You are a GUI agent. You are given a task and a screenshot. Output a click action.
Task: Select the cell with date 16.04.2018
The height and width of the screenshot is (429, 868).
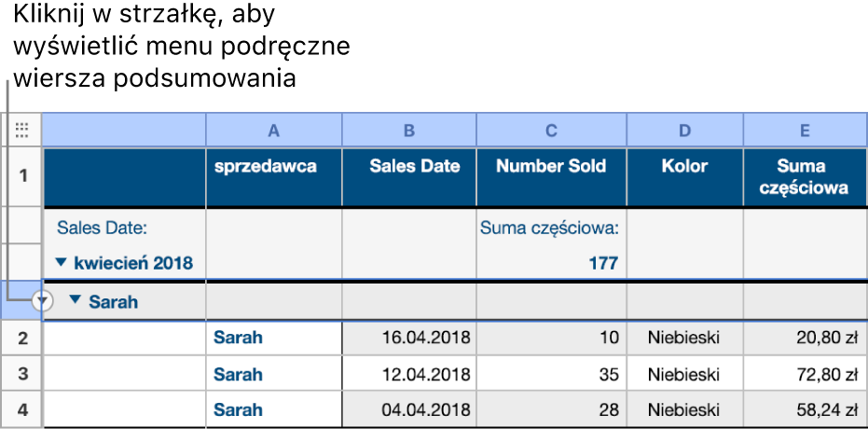[409, 338]
